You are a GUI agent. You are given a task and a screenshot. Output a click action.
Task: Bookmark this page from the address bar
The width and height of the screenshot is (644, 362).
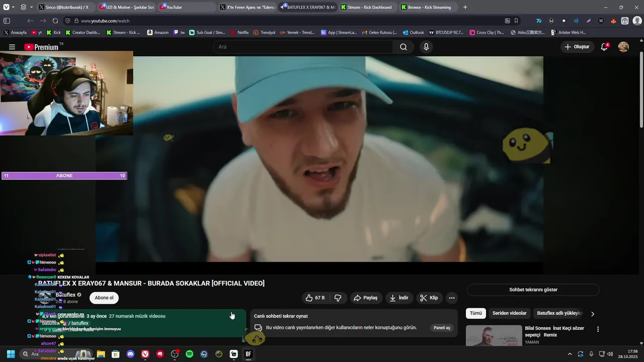(x=516, y=21)
